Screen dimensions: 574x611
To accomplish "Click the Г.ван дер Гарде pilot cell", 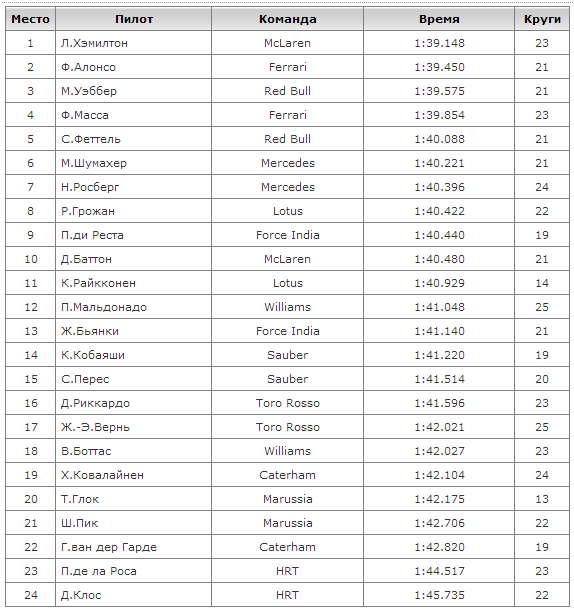I will (134, 547).
